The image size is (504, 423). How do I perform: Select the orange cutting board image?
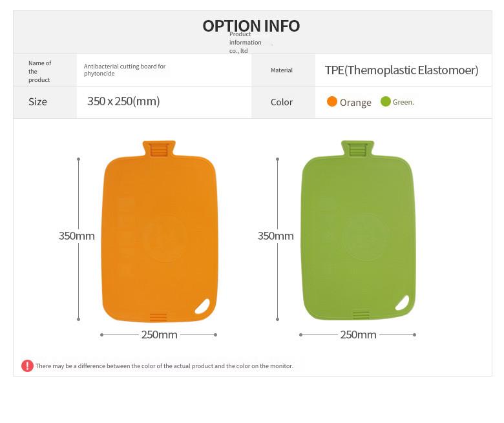[160, 231]
